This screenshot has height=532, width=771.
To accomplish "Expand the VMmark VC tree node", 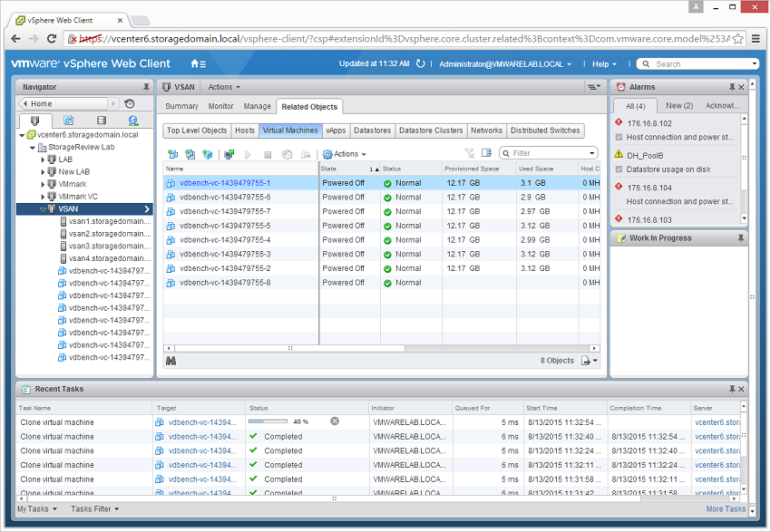I will [x=43, y=197].
